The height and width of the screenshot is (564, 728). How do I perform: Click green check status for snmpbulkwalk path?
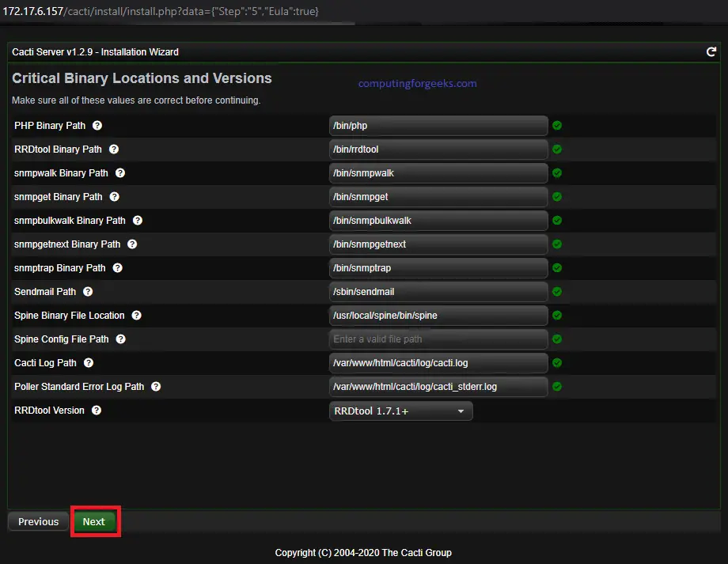(557, 220)
